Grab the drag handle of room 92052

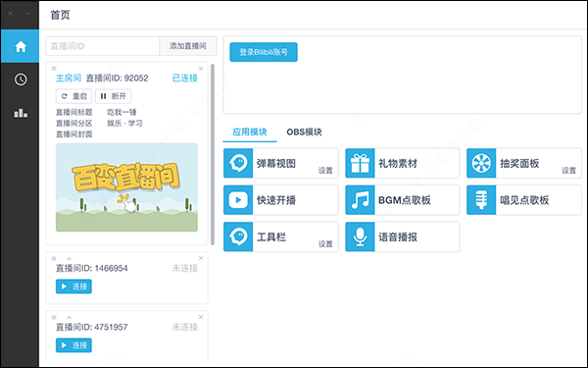pos(54,69)
